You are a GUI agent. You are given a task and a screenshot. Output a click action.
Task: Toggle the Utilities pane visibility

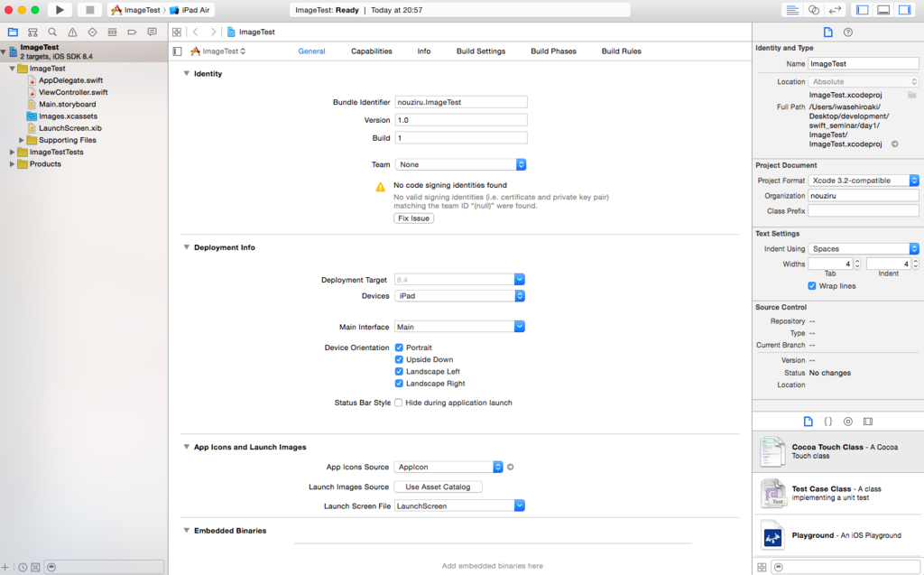[x=904, y=10]
